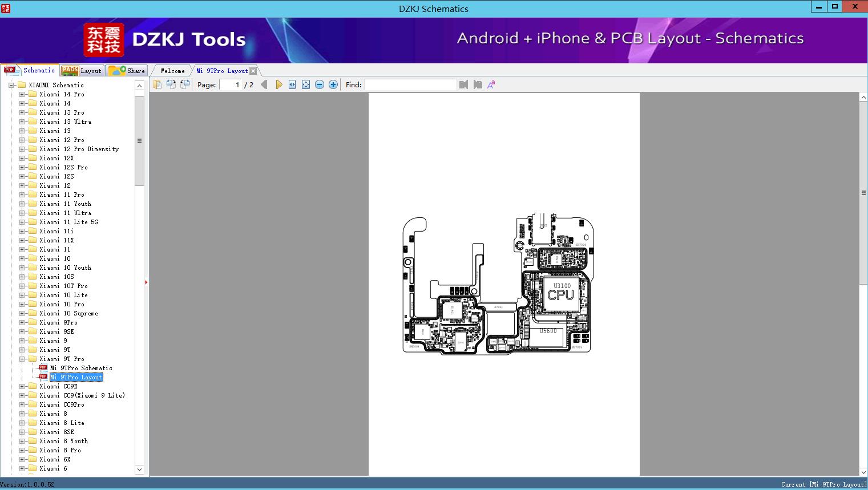Click the Xiaomi 8SE folder icon
The width and height of the screenshot is (868, 490).
[33, 432]
